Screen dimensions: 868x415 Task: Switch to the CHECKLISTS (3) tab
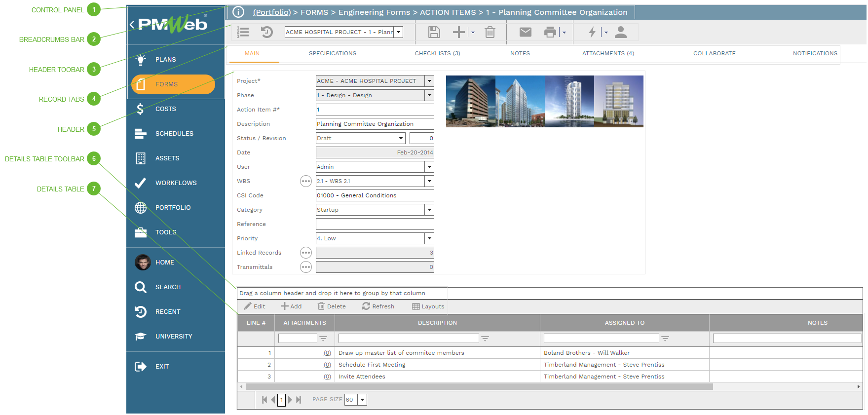coord(437,53)
